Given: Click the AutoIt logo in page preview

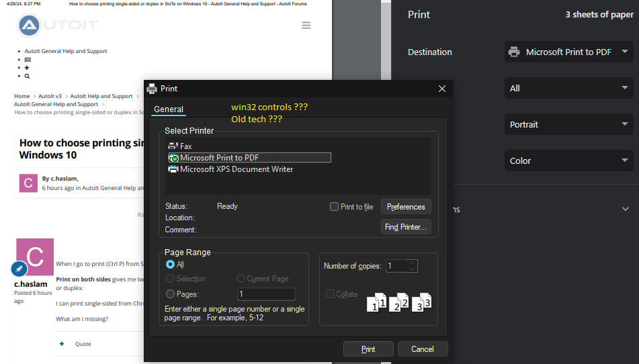Looking at the screenshot, I should 58,25.
